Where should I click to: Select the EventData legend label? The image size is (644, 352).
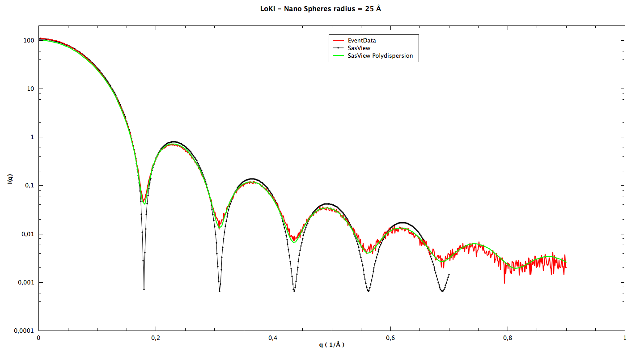tap(362, 41)
